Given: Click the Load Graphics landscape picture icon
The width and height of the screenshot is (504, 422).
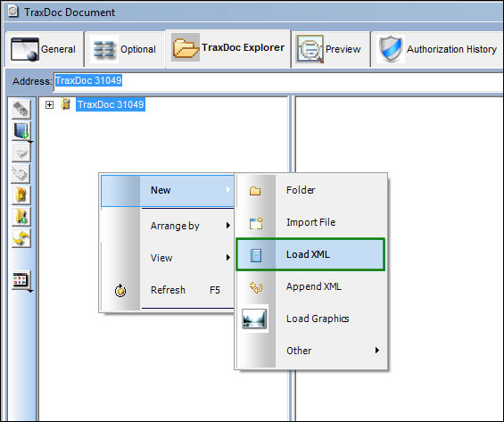Looking at the screenshot, I should (x=254, y=319).
